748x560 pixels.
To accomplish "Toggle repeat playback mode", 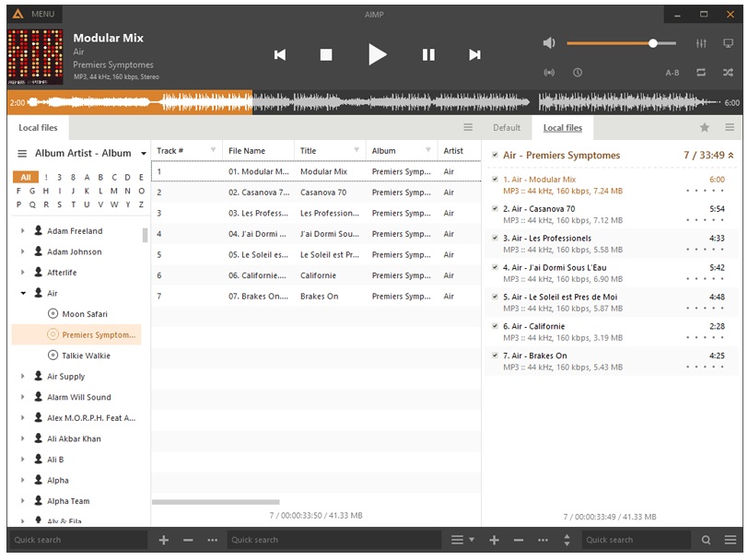I will pos(701,72).
